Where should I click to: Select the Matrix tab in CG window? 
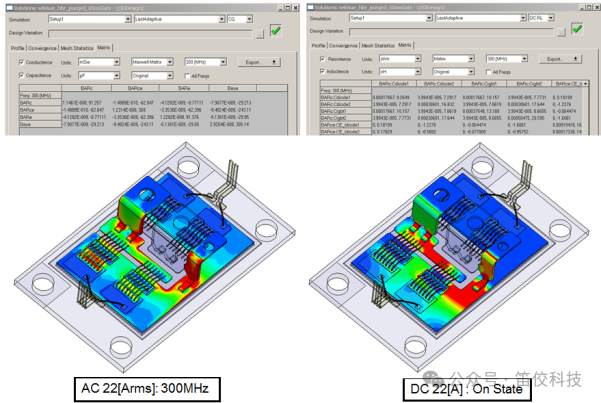[x=103, y=48]
